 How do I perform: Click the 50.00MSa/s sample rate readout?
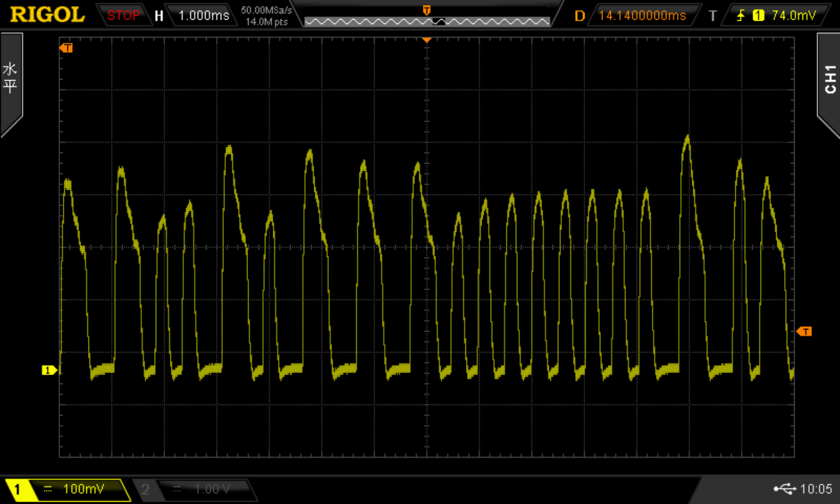(x=267, y=10)
